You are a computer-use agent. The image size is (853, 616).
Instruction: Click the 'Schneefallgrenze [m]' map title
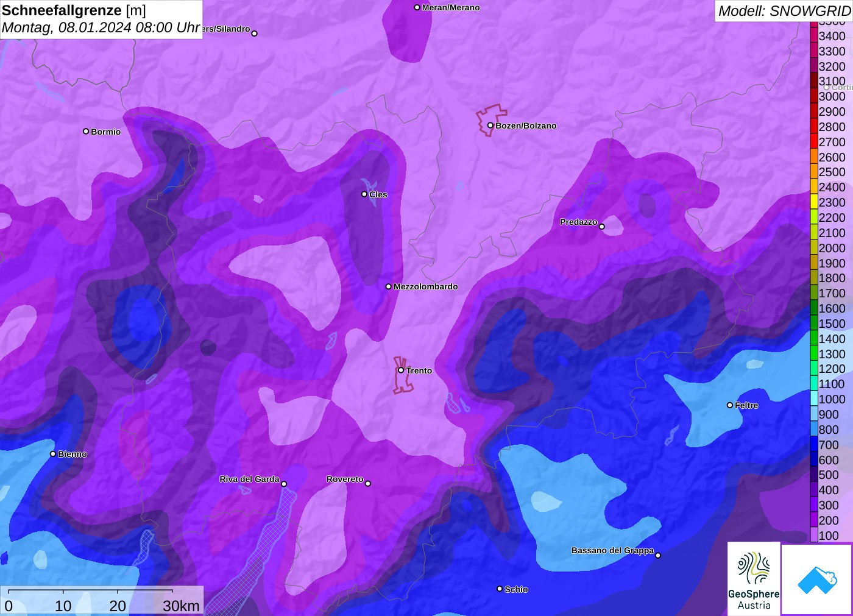74,10
